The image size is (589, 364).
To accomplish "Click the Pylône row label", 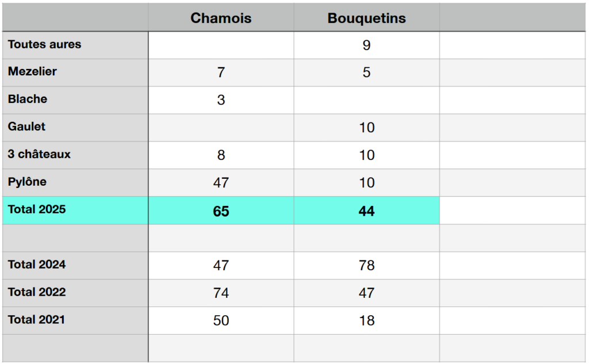I will pos(28,182).
